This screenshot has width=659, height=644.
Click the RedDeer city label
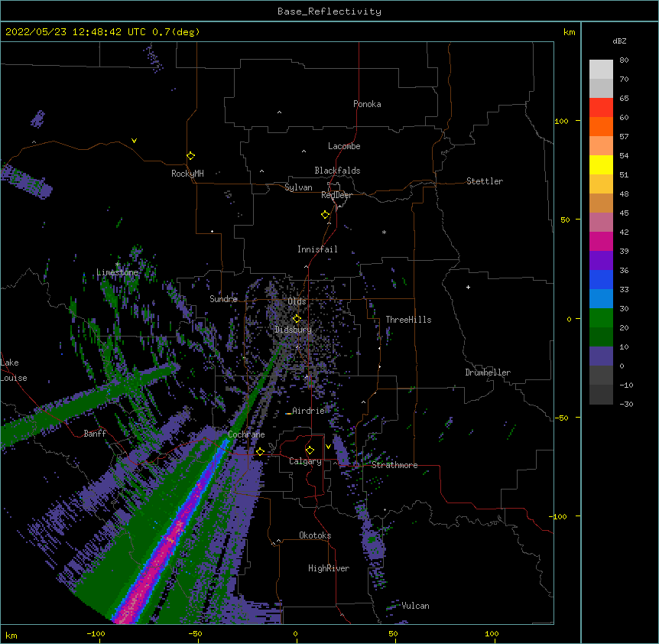point(336,195)
